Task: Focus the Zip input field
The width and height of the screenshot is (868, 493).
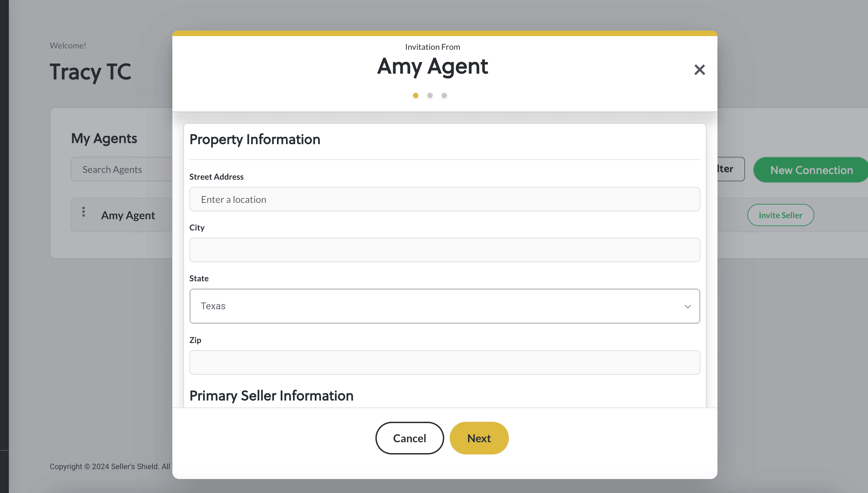Action: point(445,362)
